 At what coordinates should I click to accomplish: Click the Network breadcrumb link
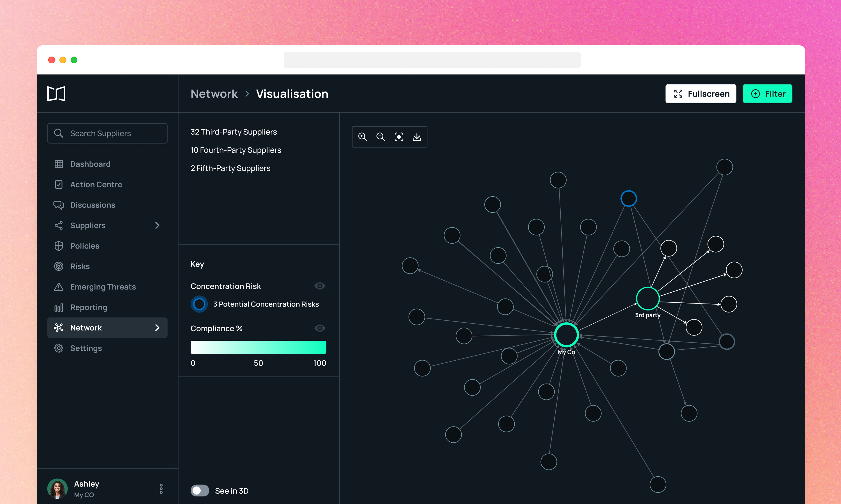tap(214, 94)
